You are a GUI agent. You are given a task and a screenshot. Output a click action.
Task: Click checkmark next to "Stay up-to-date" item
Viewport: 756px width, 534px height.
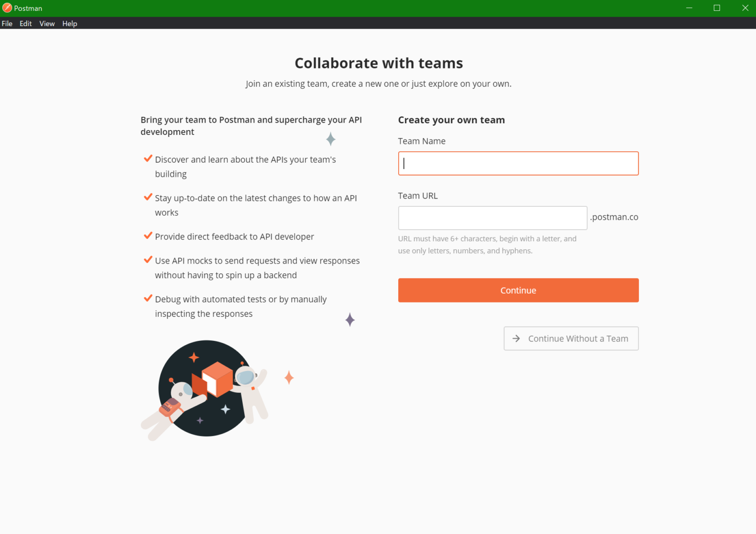(148, 197)
